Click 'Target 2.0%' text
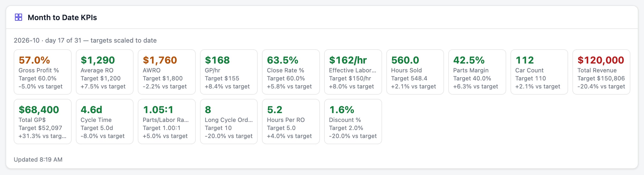This screenshot has height=175, width=644. (x=346, y=128)
